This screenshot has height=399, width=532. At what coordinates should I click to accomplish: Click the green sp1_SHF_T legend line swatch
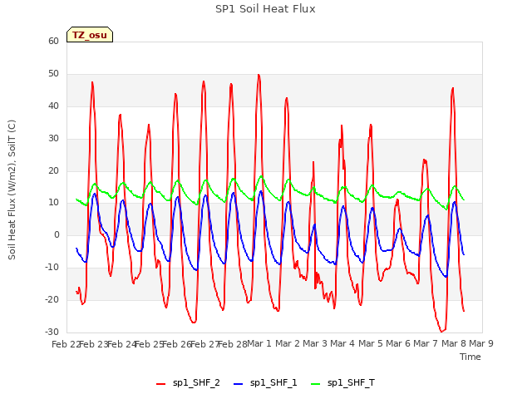[316, 384]
